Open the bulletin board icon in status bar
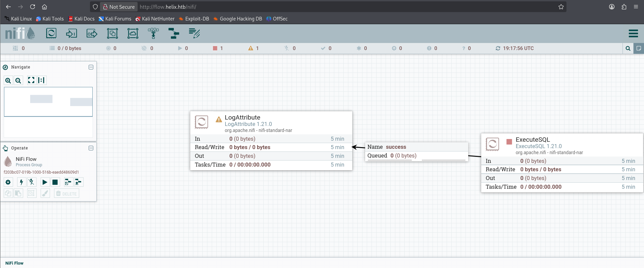This screenshot has height=268, width=644. click(x=639, y=48)
